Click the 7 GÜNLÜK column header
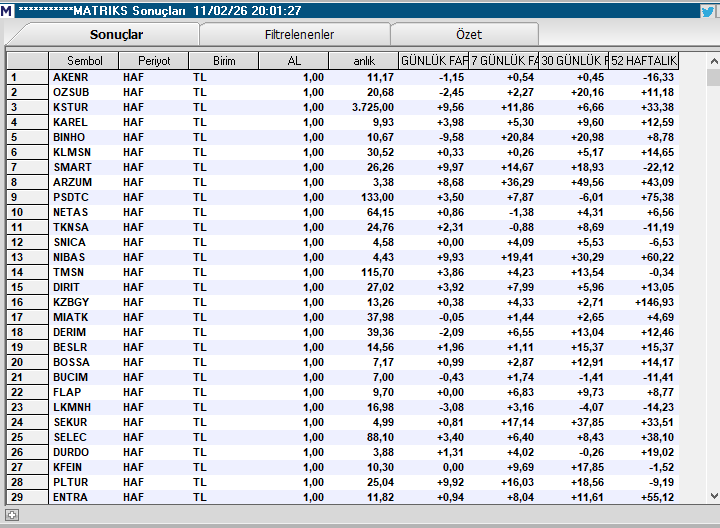 click(x=504, y=61)
